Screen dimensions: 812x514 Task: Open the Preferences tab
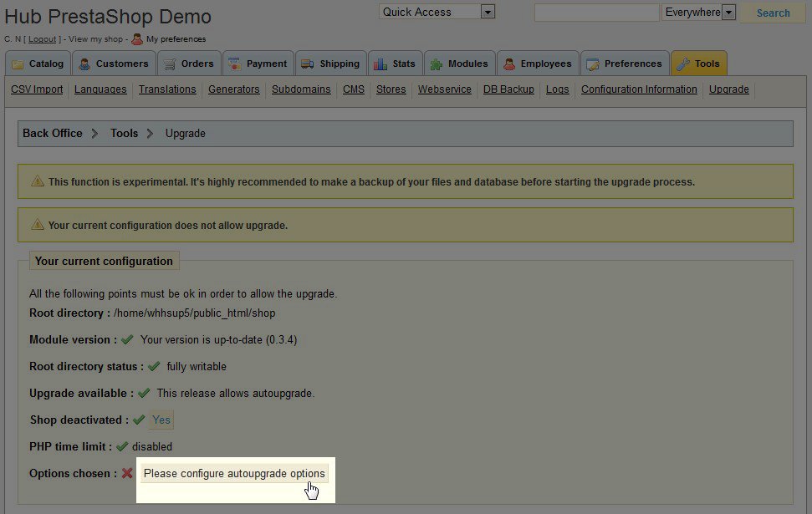click(x=624, y=64)
